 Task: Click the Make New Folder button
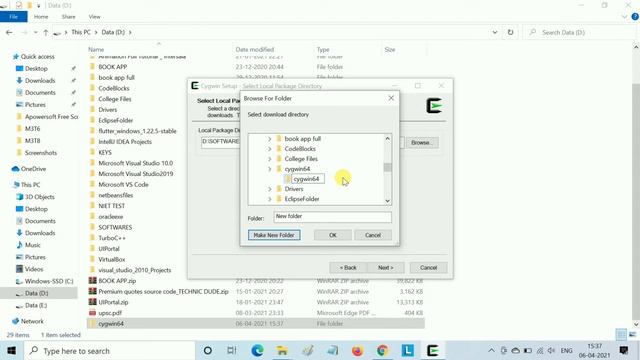click(x=274, y=235)
